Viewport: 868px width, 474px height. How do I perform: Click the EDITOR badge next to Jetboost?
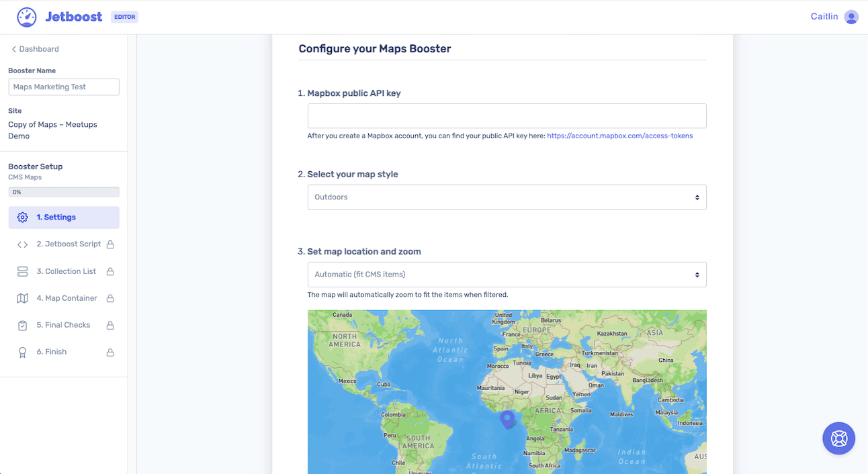click(124, 17)
